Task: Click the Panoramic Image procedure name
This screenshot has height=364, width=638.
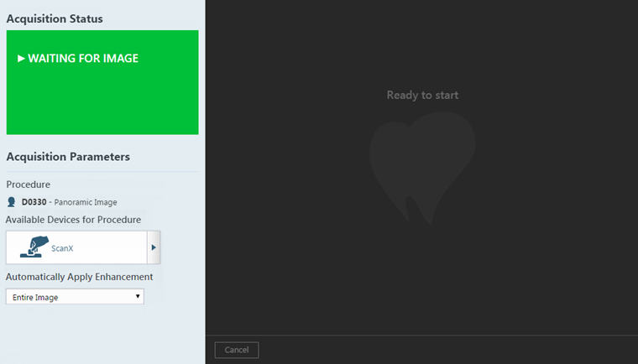Action: pyautogui.click(x=86, y=202)
